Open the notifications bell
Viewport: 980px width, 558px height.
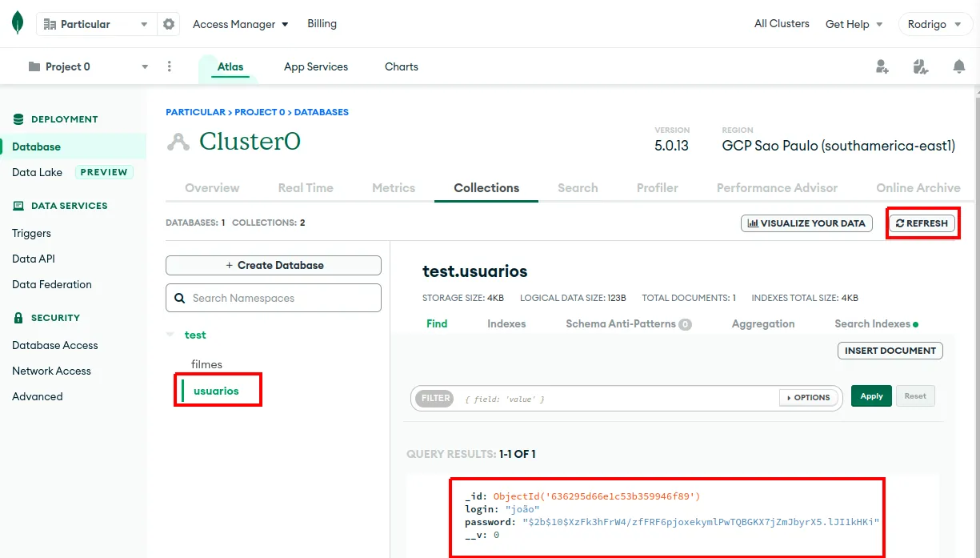point(958,66)
